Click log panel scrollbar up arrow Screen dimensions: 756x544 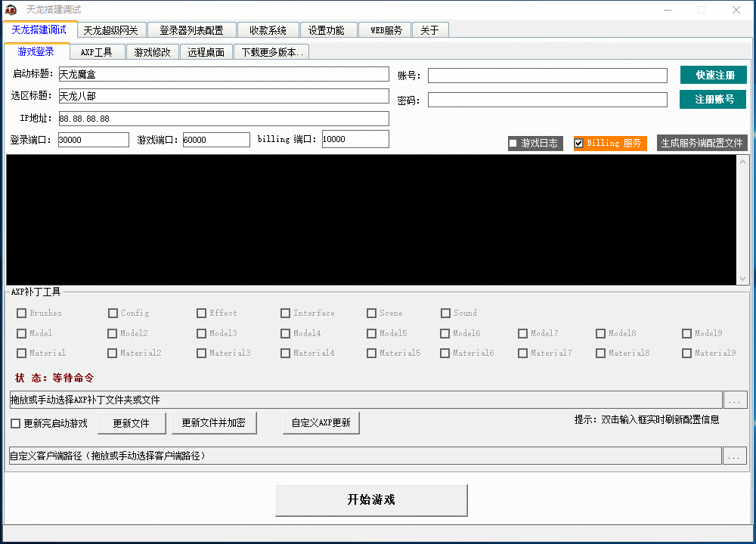pos(742,162)
